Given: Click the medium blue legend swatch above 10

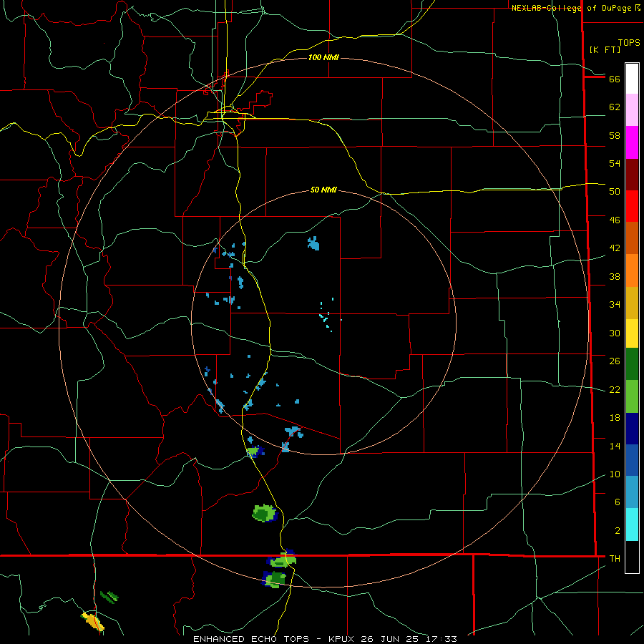Looking at the screenshot, I should pyautogui.click(x=632, y=460).
